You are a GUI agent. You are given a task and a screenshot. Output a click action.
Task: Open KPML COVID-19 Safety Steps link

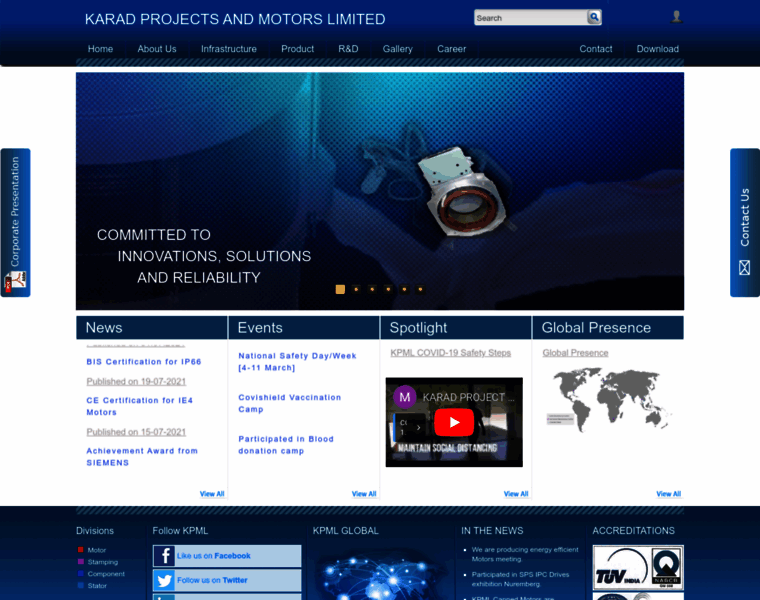point(451,353)
